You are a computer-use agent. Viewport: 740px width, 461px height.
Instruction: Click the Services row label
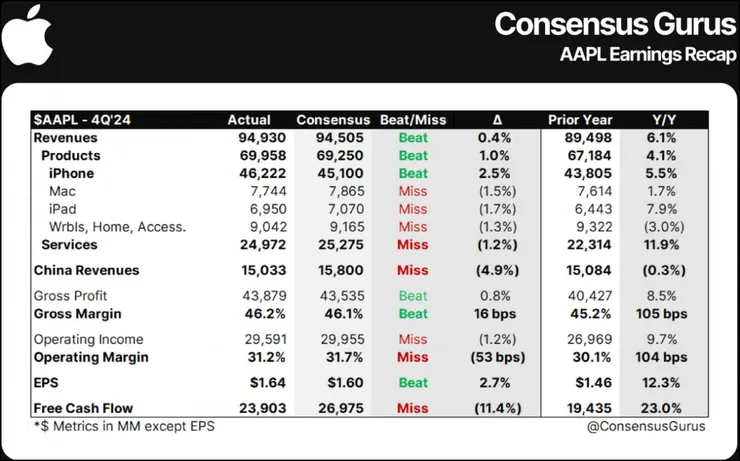coord(69,245)
